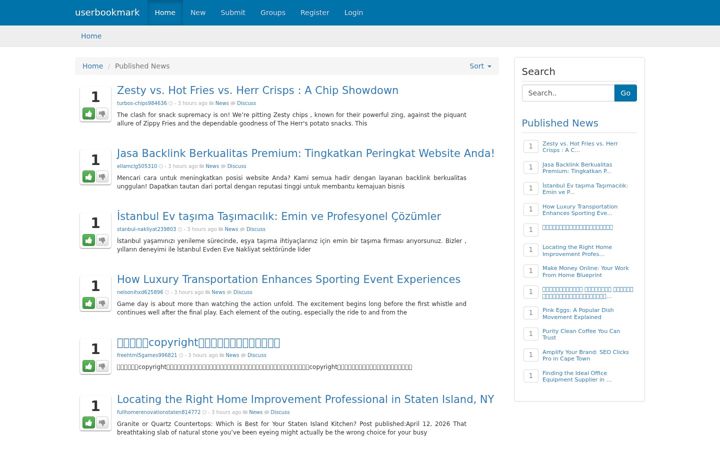
Task: Open Discuss link under Luxury Transportation post
Action: [242, 292]
